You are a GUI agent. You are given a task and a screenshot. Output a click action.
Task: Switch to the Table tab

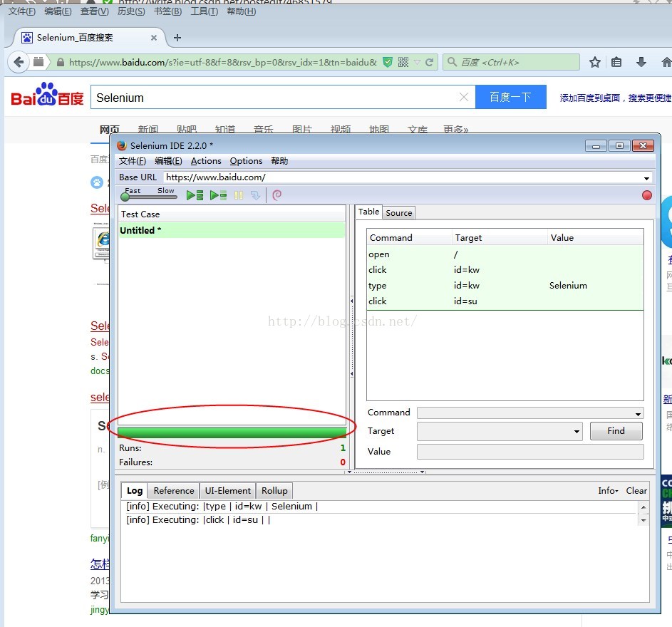368,212
